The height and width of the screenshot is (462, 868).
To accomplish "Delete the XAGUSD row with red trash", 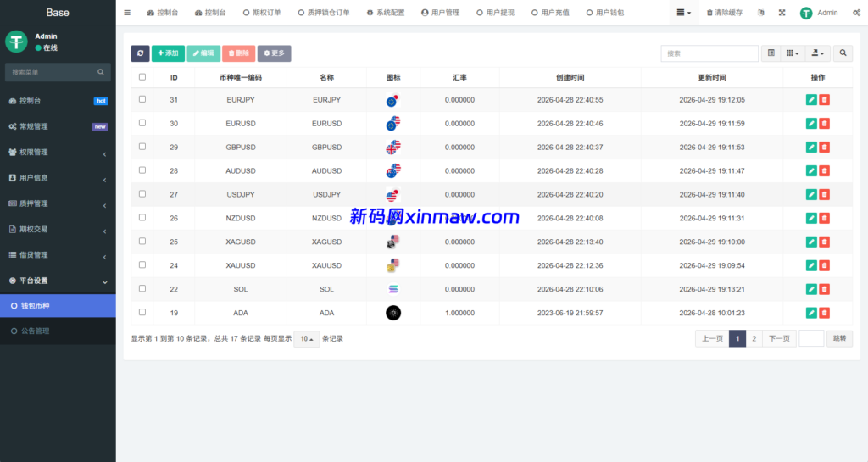I will [824, 242].
